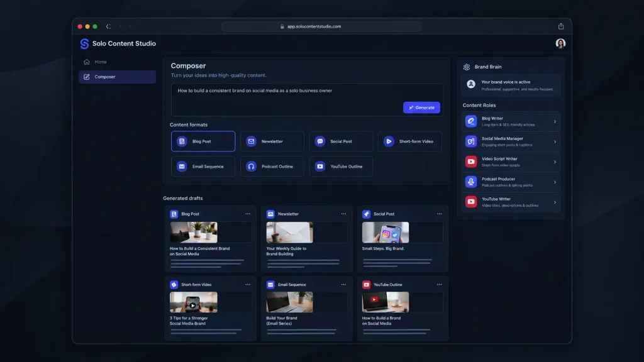Click the YouTube Outline draft card icon
The height and width of the screenshot is (362, 644).
point(367,285)
